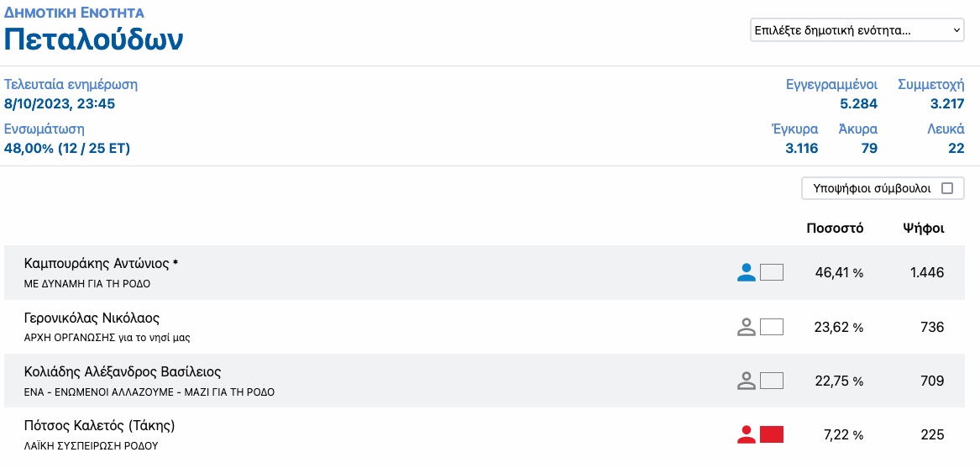Click grey person icon for Γερονικόλας Νικόλαος

coord(747,327)
